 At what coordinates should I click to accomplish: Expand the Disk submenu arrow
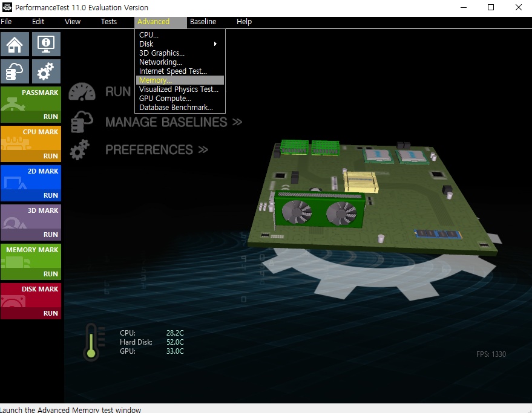(x=215, y=44)
